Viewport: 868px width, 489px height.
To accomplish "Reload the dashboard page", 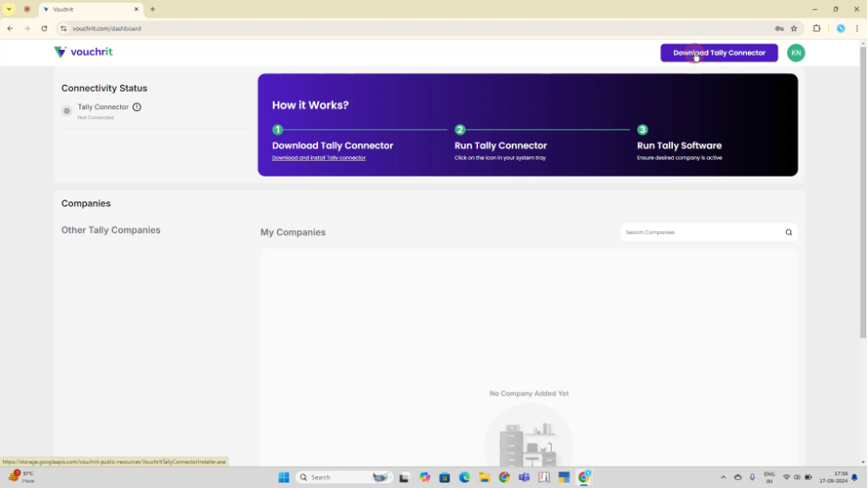I will 44,29.
